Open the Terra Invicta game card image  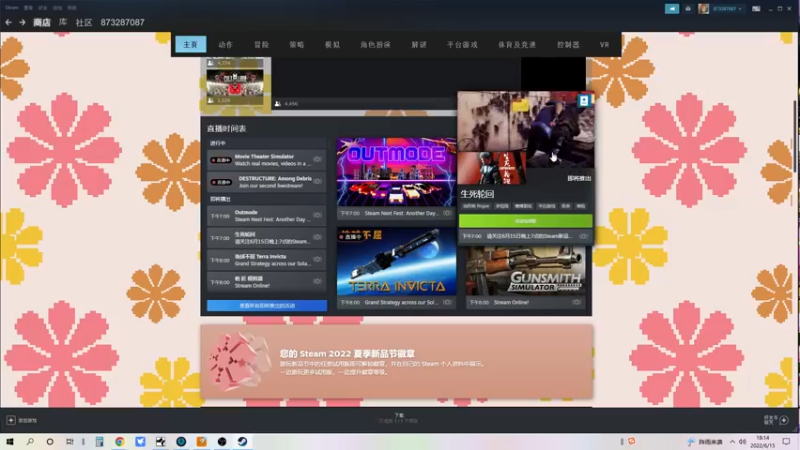coord(396,261)
